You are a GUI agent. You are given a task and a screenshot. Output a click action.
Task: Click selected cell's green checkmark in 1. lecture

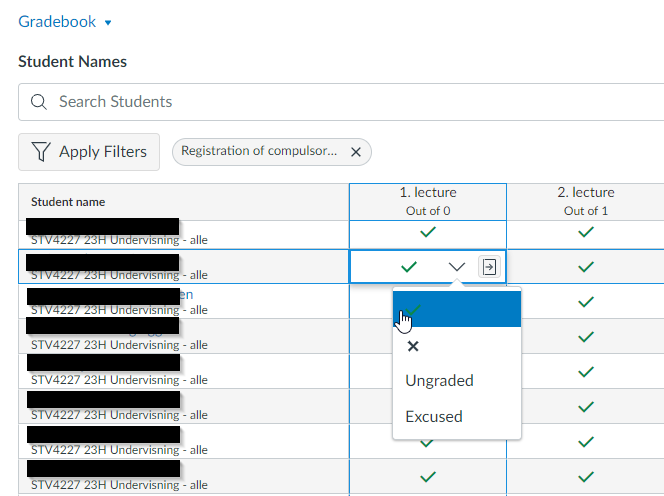pos(409,267)
